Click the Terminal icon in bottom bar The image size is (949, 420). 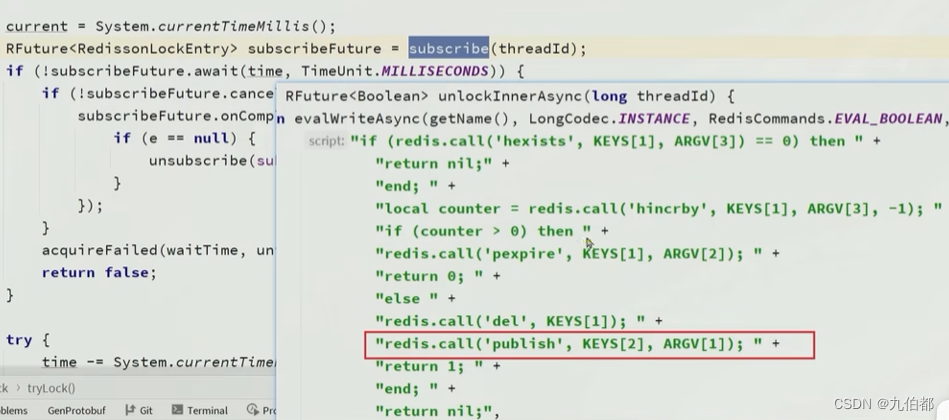[177, 410]
